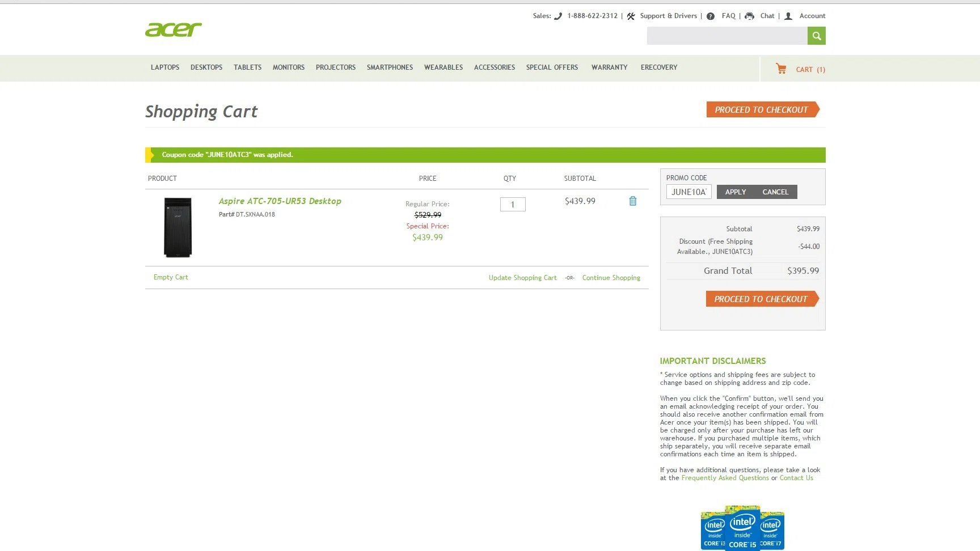980x551 pixels.
Task: Click Continue Shopping link
Action: (x=611, y=278)
